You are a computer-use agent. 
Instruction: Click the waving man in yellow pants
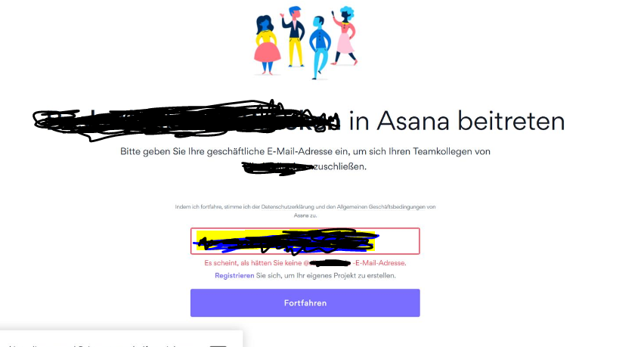pyautogui.click(x=294, y=36)
